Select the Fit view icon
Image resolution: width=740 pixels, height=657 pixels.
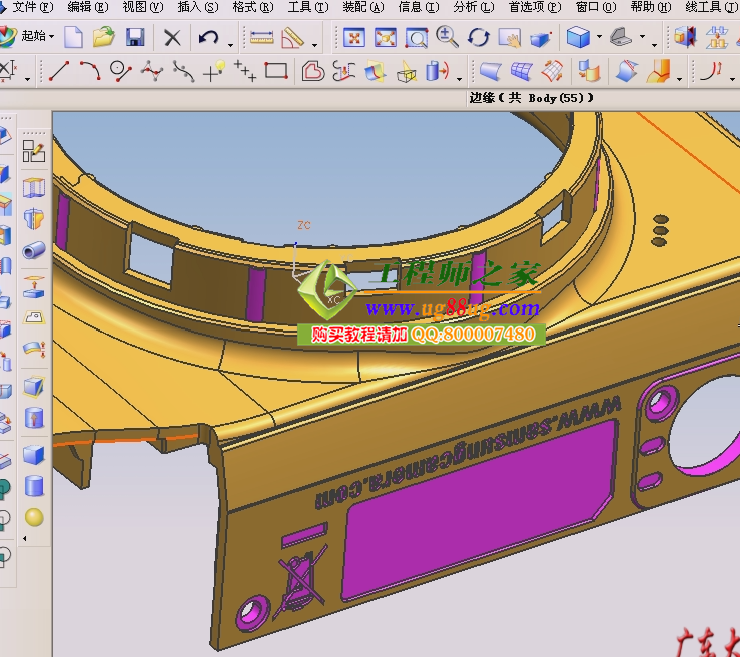point(353,38)
